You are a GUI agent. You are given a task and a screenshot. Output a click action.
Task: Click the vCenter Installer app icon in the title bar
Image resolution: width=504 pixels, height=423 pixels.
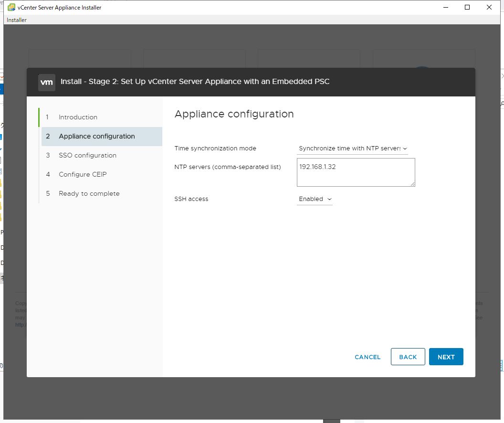11,7
